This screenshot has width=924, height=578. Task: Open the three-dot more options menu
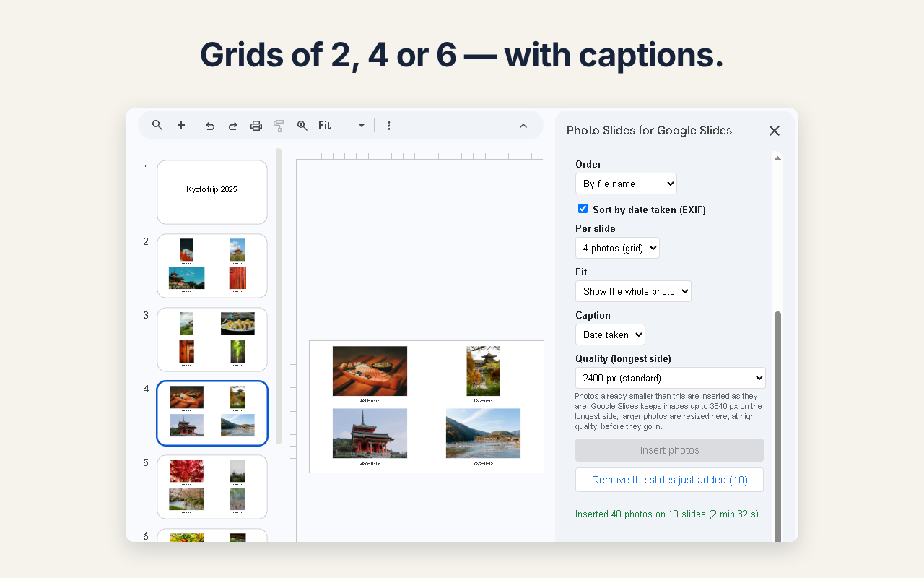click(x=389, y=126)
